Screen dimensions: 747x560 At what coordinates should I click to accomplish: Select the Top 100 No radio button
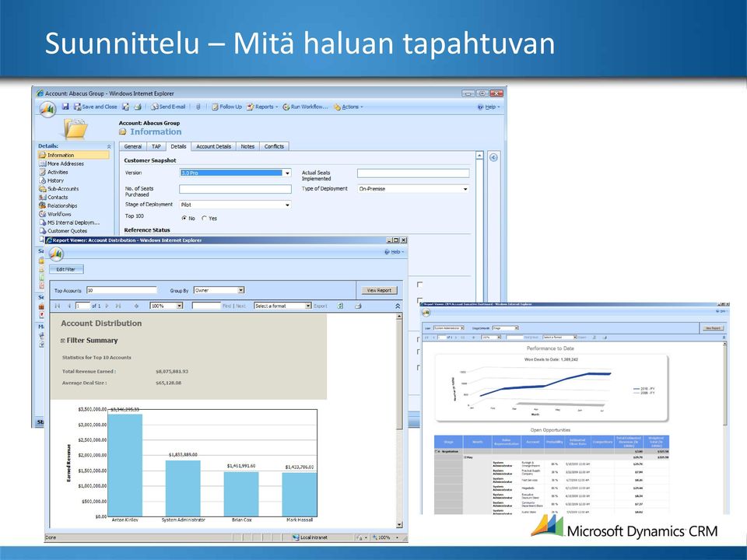(184, 218)
